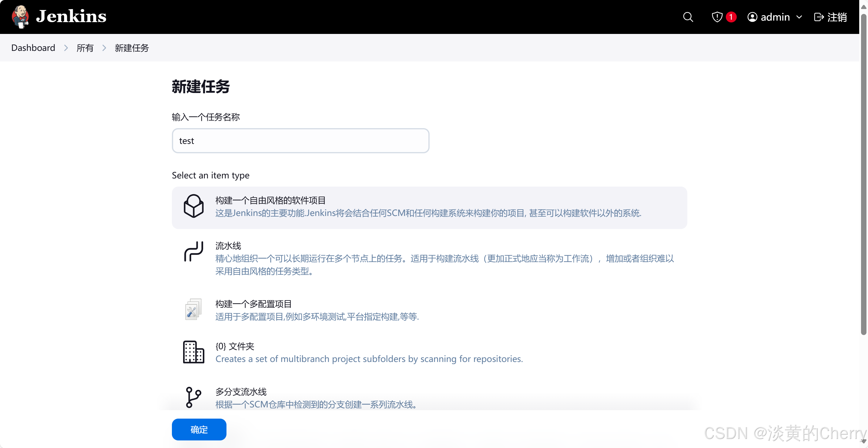Viewport: 868px width, 448px height.
Task: Click the scrollbar up arrow
Action: [864, 7]
